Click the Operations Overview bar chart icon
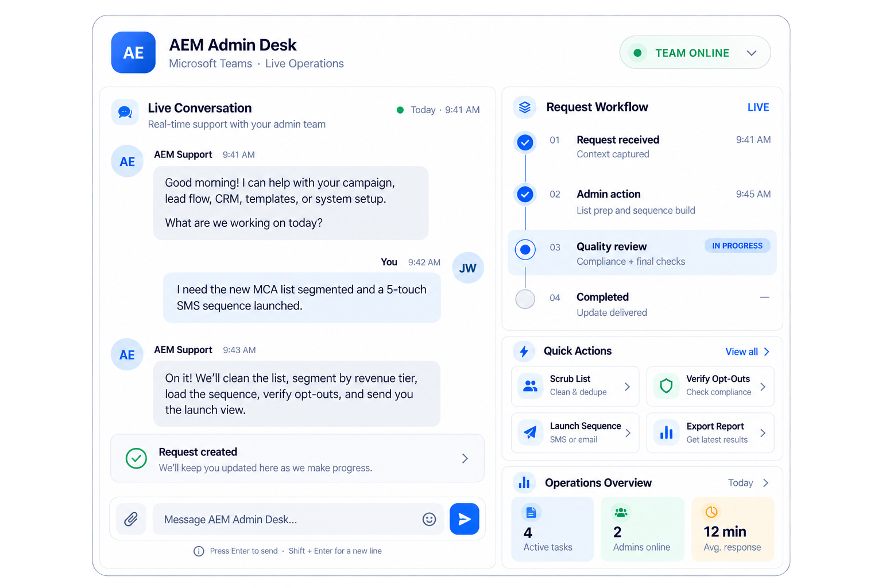 [524, 483]
